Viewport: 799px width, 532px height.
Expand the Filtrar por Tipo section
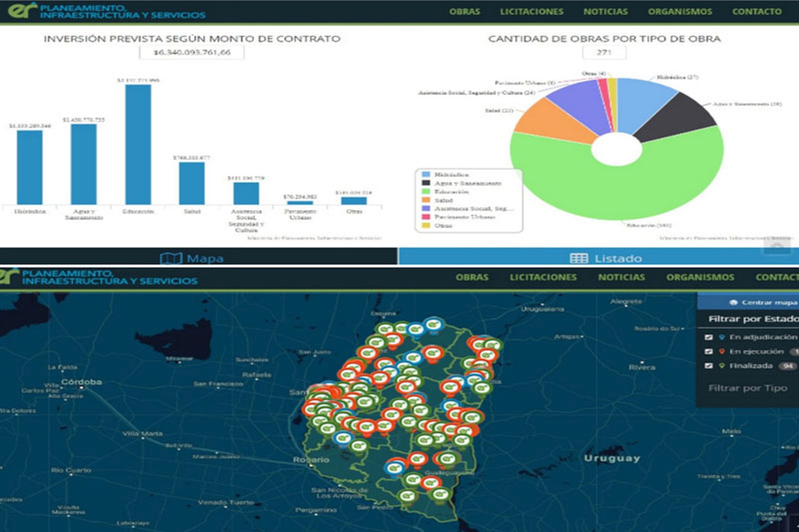(x=747, y=388)
